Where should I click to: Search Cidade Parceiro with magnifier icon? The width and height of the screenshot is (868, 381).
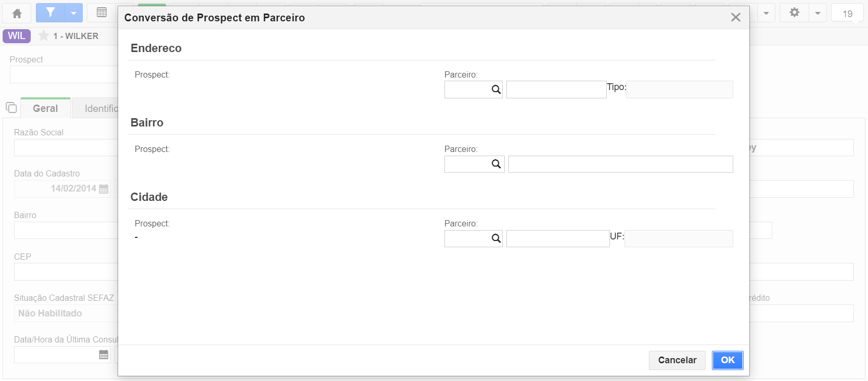496,238
